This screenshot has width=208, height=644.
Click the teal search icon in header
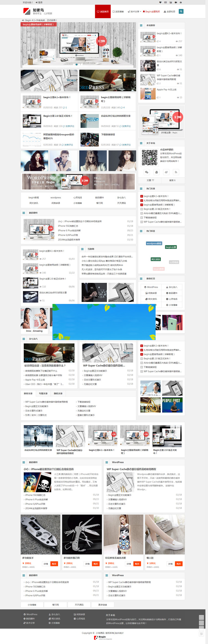(181, 11)
